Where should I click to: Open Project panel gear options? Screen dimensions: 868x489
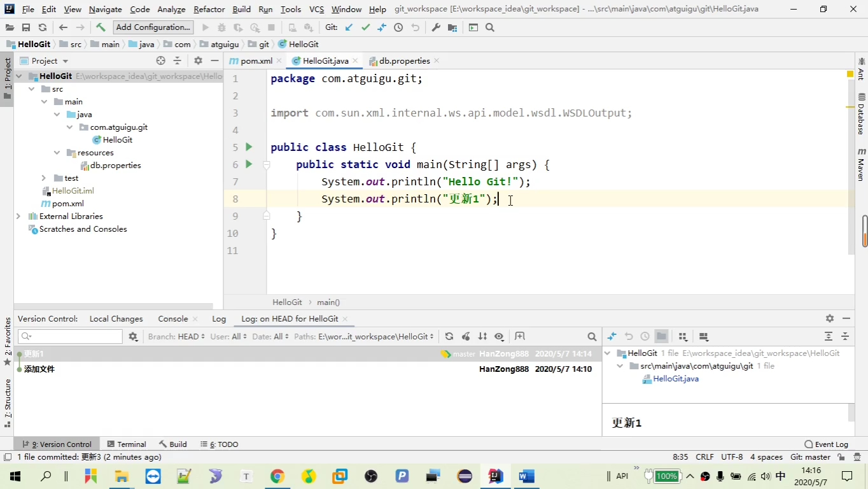[198, 60]
